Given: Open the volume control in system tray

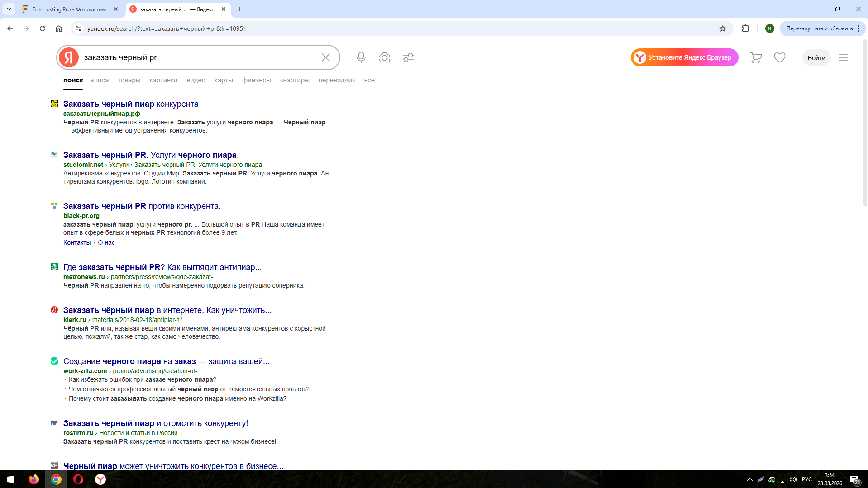Looking at the screenshot, I should pyautogui.click(x=793, y=479).
